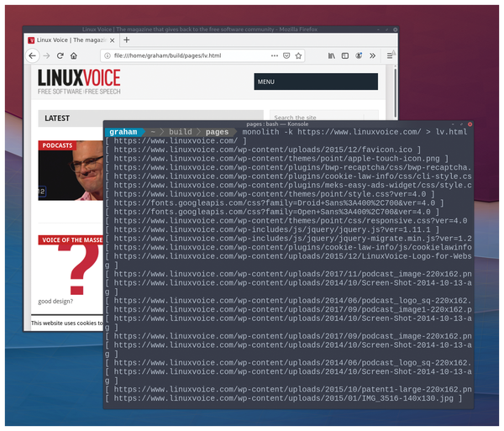Reload the page in Firefox
This screenshot has width=504, height=431.
click(60, 55)
